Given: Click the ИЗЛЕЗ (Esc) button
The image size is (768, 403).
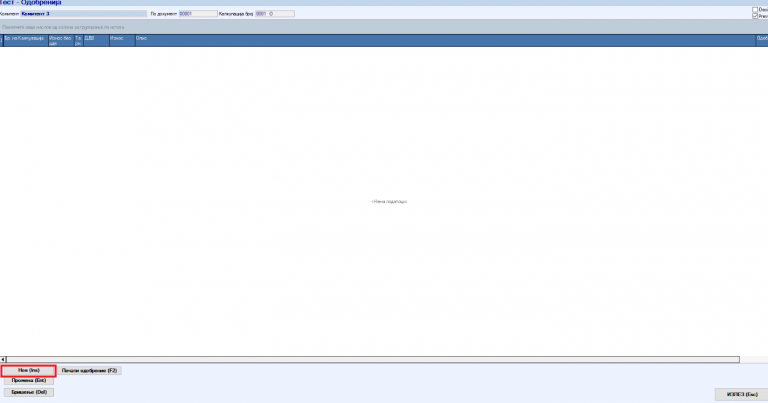Looking at the screenshot, I should pos(742,394).
